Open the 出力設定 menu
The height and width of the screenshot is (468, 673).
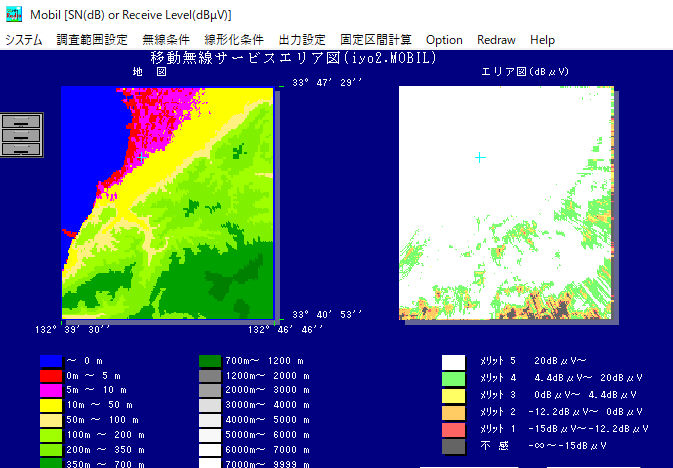[302, 40]
